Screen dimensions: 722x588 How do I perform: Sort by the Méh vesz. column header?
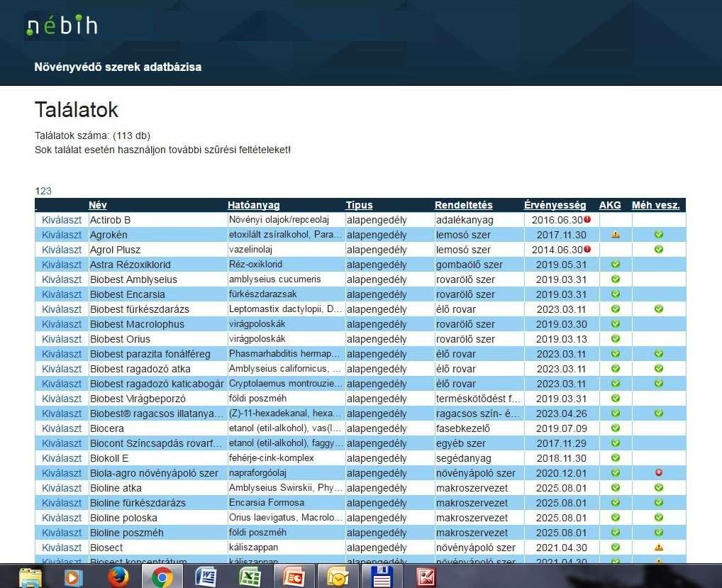[x=656, y=205]
